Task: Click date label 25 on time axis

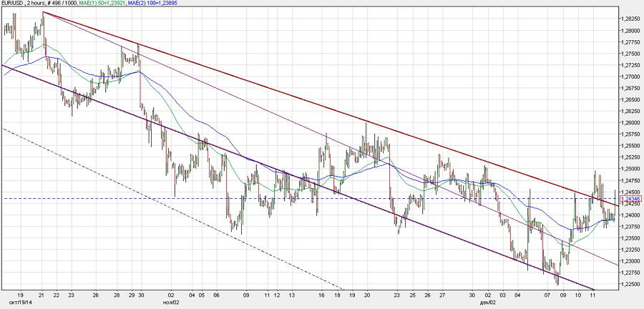Action: [x=412, y=295]
